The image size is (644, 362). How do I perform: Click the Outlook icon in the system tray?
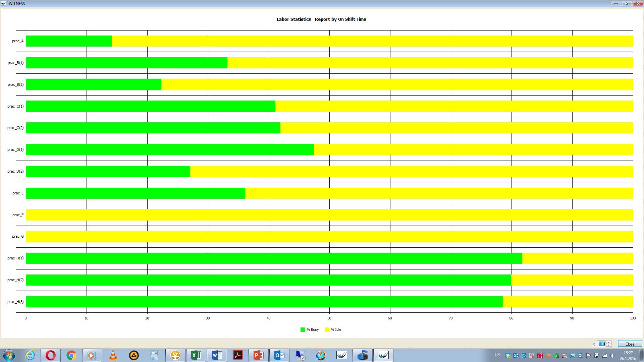[x=516, y=356]
